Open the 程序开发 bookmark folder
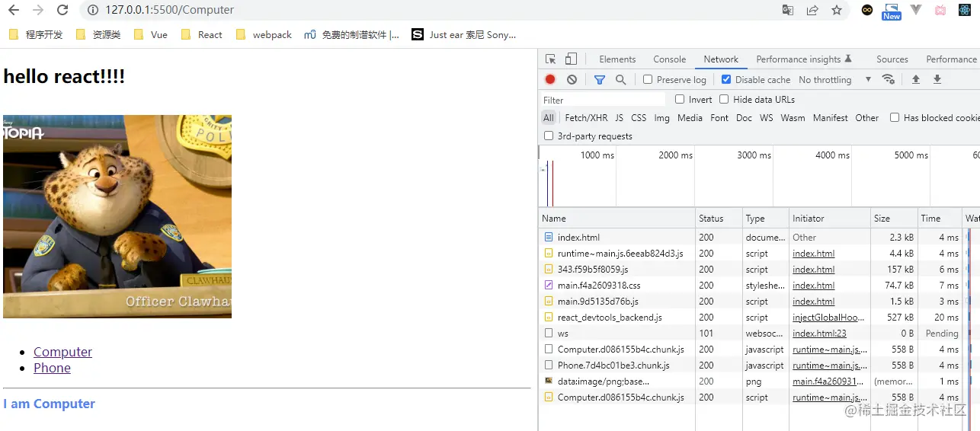The height and width of the screenshot is (431, 980). [35, 34]
